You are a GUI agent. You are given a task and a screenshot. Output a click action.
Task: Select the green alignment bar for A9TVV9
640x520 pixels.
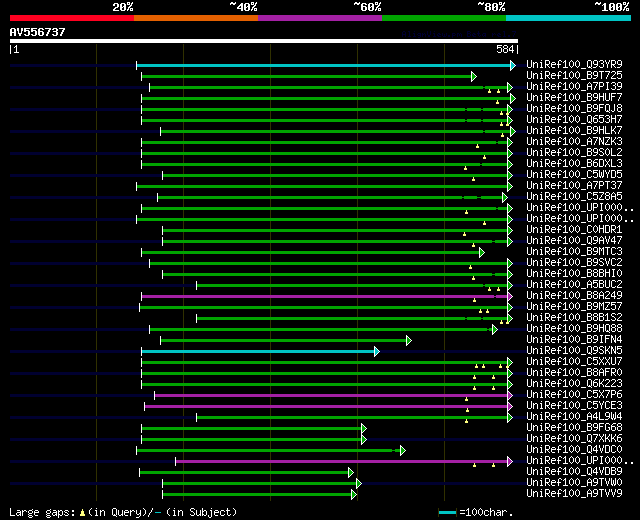[260, 495]
